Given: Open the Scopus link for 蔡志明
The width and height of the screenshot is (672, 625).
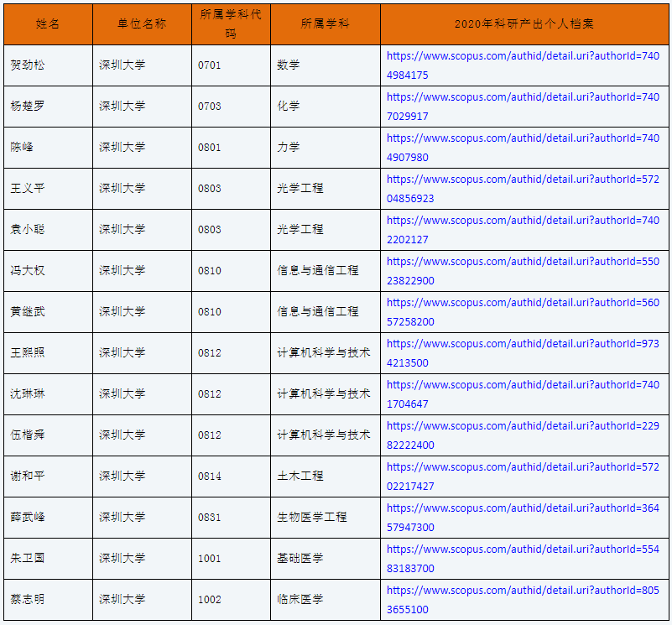Looking at the screenshot, I should click(523, 591).
